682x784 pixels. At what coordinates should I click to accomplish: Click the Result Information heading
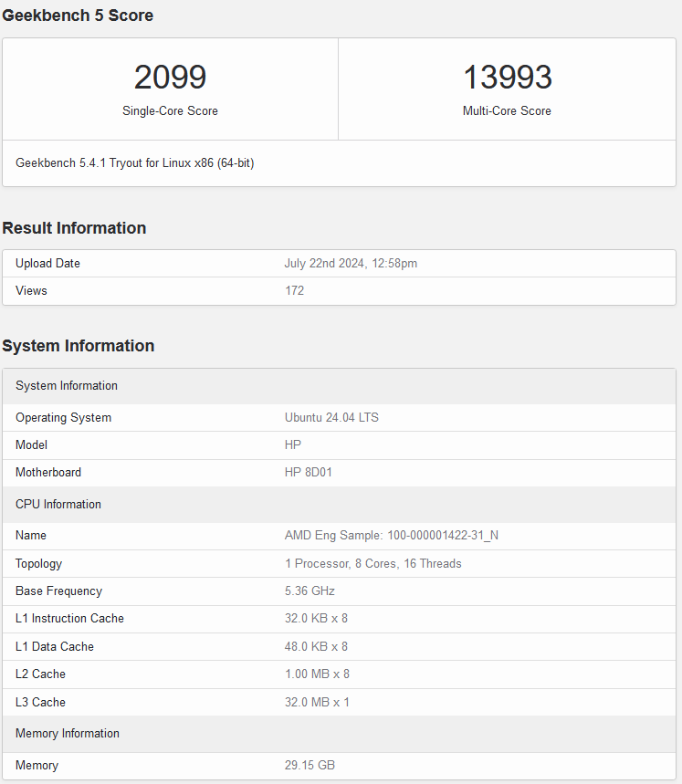pyautogui.click(x=74, y=228)
